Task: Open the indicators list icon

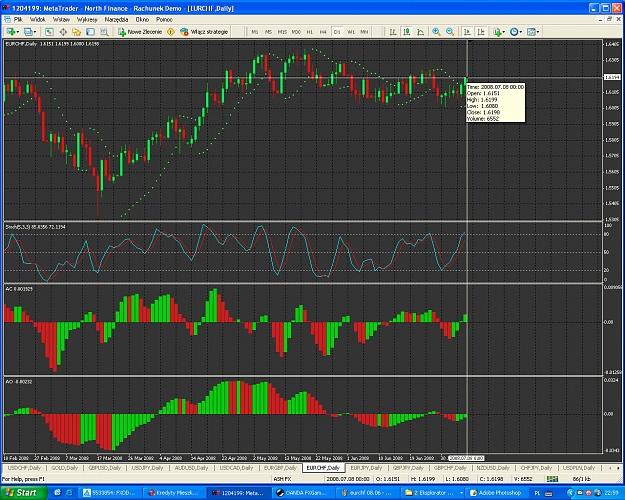Action: coord(497,32)
